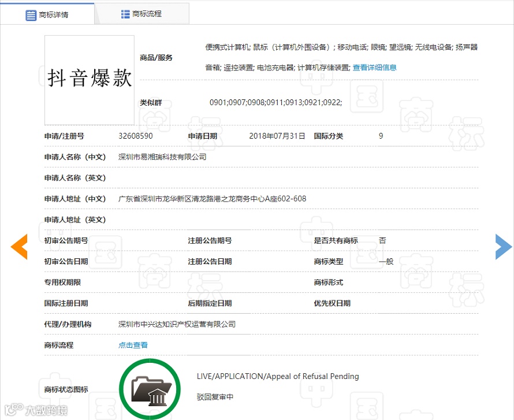
Task: Click the 国际注册日期 label
Action: 66,303
